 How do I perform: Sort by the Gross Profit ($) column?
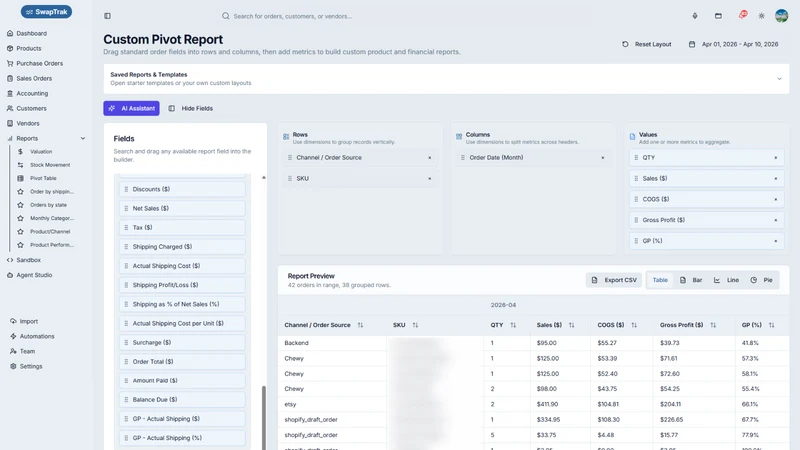[x=713, y=325]
